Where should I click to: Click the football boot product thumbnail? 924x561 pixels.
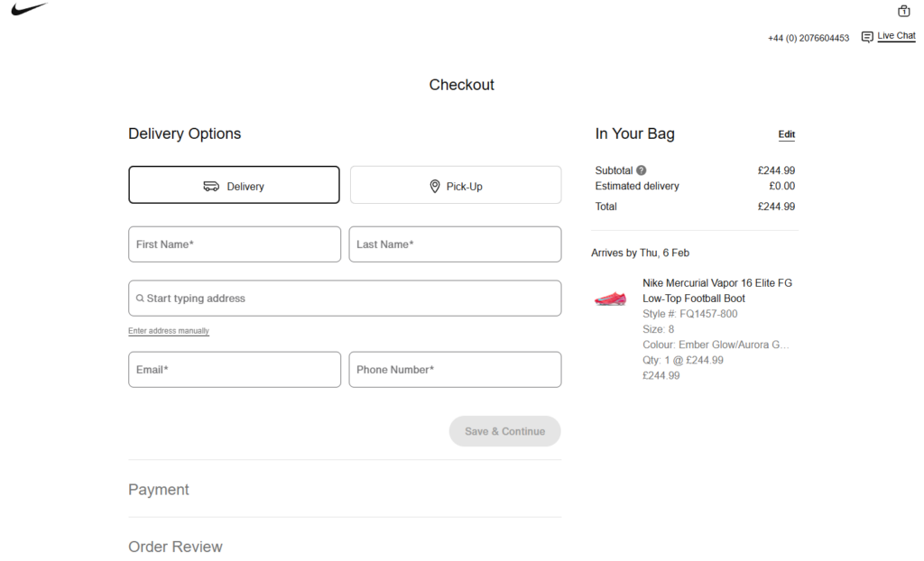611,298
